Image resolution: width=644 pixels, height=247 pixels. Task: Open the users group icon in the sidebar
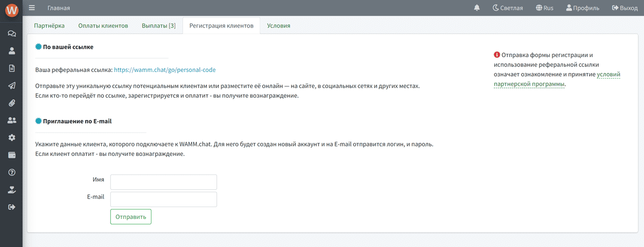click(x=11, y=120)
